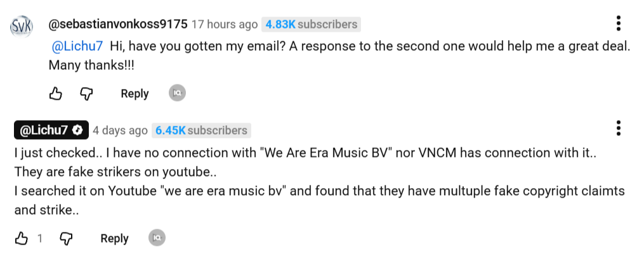Screen dimensions: 644x256
Task: Click the like count on Lichu7's comment
Action: (39, 239)
